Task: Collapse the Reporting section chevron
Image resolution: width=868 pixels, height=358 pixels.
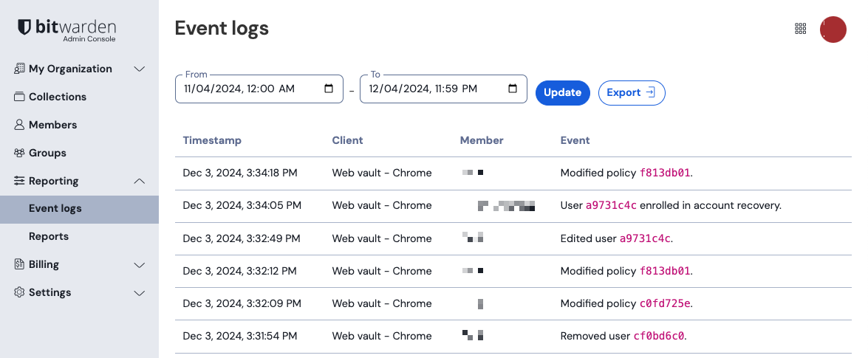Action: (x=139, y=181)
